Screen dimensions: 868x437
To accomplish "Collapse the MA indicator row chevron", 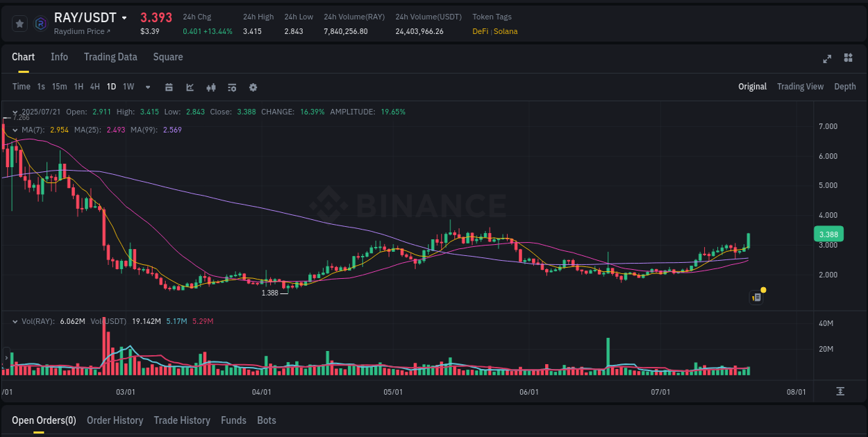I will point(15,130).
